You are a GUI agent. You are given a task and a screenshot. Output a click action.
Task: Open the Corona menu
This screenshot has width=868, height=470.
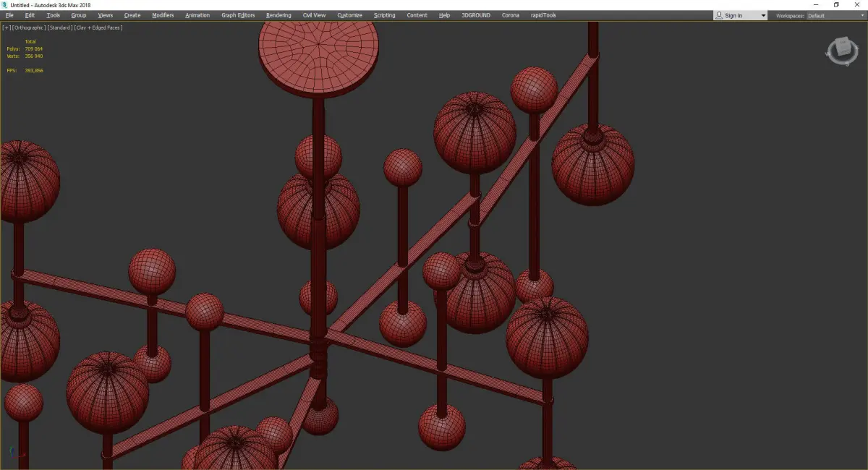511,15
